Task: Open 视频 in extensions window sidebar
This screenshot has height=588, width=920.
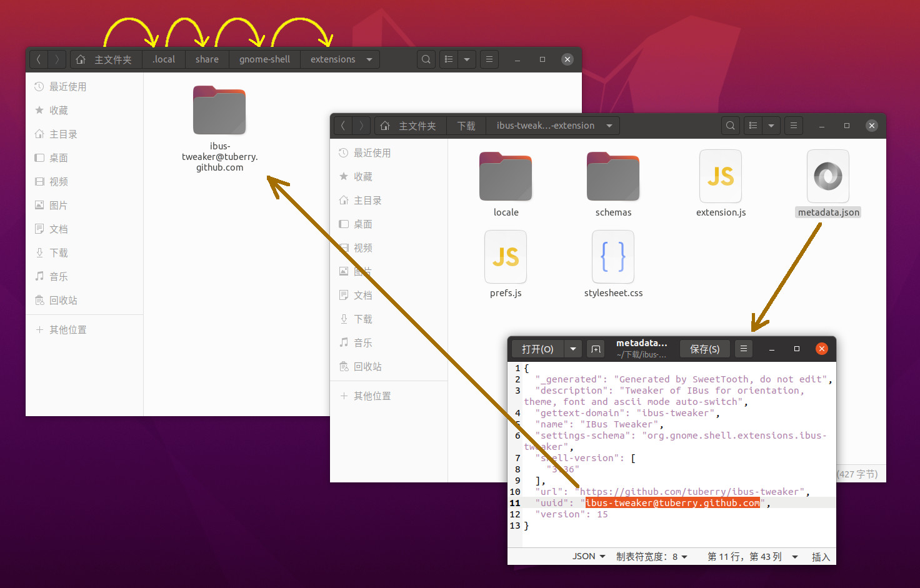Action: pos(84,182)
